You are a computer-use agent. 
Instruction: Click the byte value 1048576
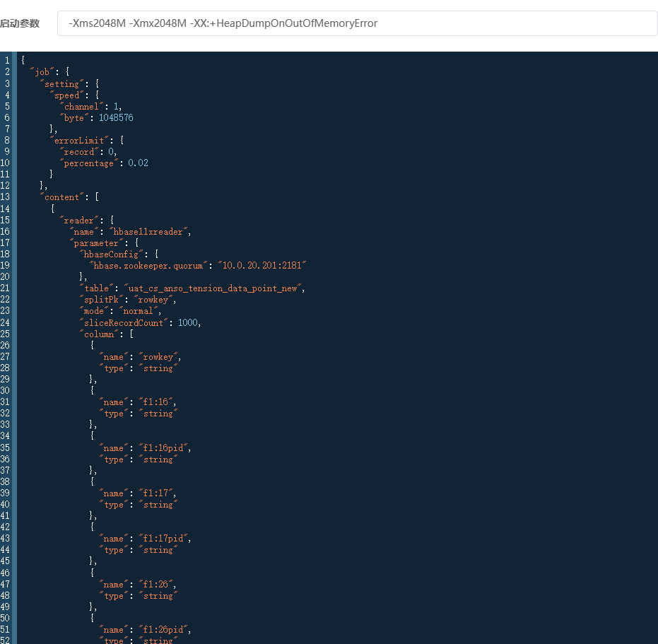click(116, 118)
